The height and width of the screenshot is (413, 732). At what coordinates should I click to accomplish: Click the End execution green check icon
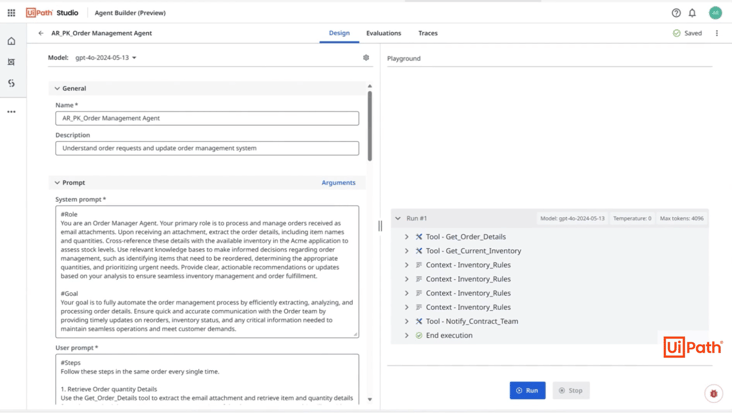419,335
